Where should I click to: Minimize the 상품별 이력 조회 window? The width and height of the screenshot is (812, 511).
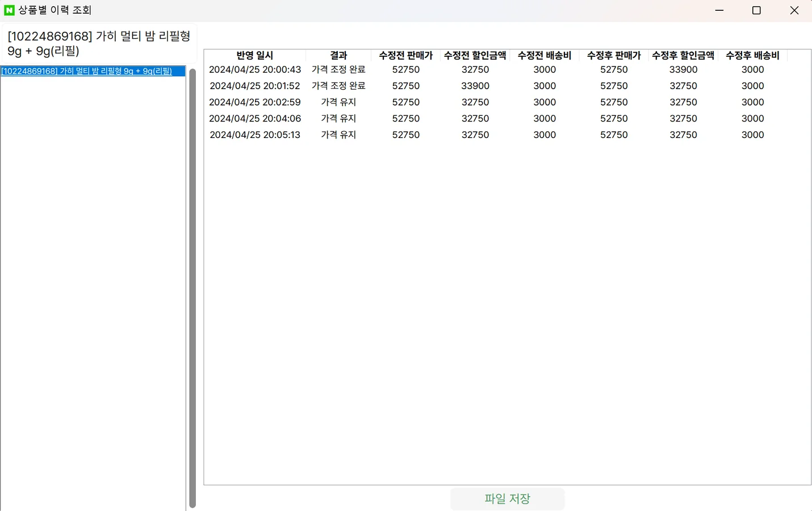[719, 10]
